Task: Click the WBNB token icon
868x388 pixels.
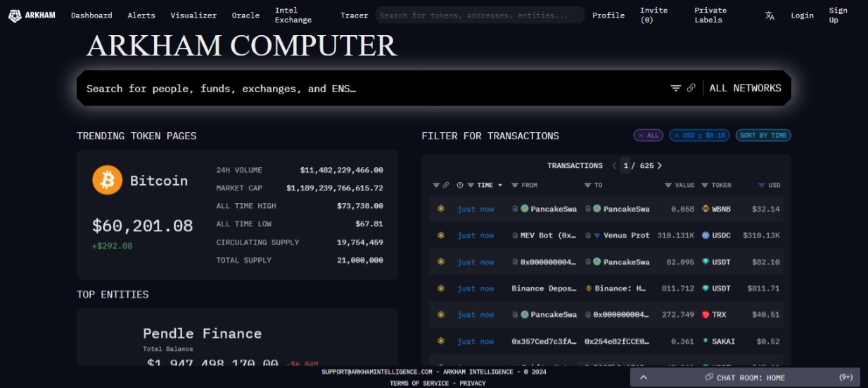Action: pos(706,209)
